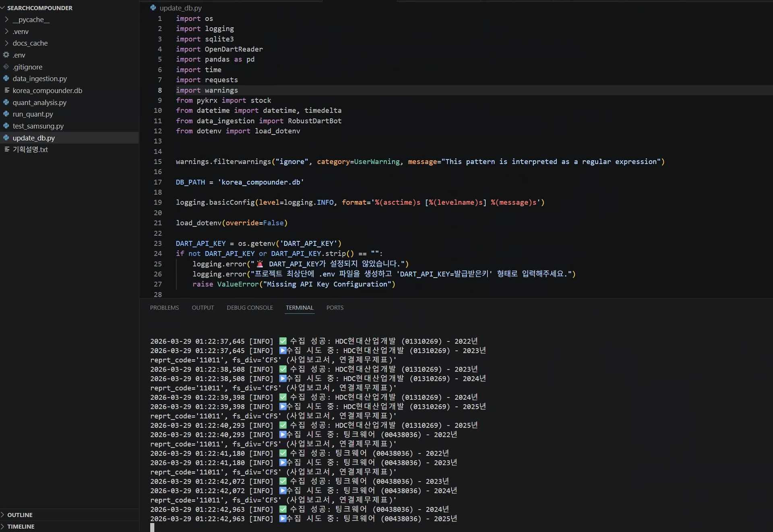Click the text file icon for 기획설명.txt

pos(6,149)
